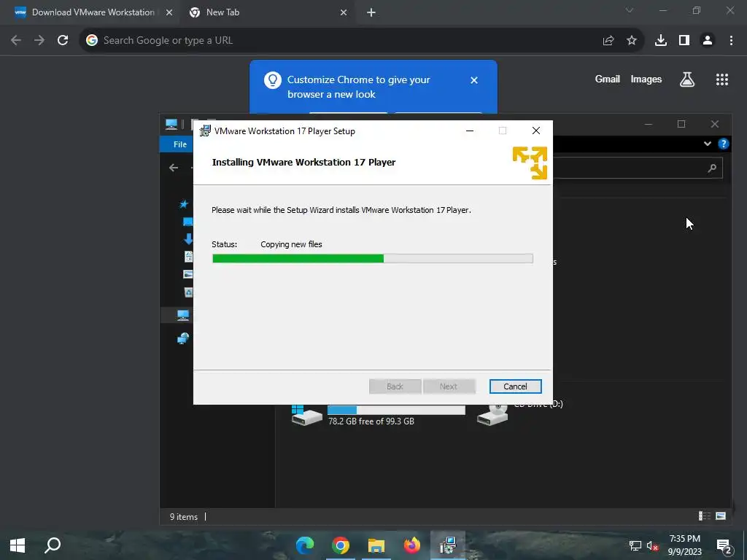Screen dimensions: 747x560
Task: Select Downloads arrow in Explorer sidebar
Action: click(188, 238)
